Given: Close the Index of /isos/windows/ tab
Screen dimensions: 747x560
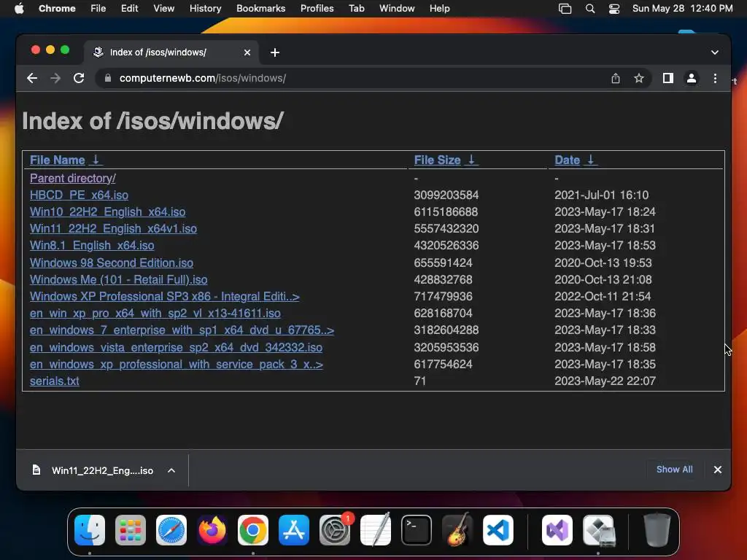Looking at the screenshot, I should (x=247, y=52).
